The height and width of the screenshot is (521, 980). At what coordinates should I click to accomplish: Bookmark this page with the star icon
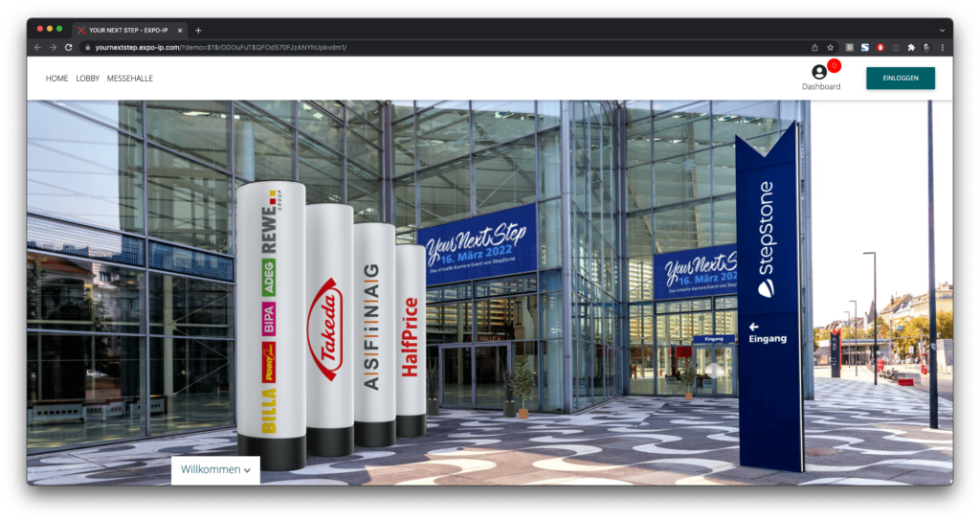(x=831, y=48)
